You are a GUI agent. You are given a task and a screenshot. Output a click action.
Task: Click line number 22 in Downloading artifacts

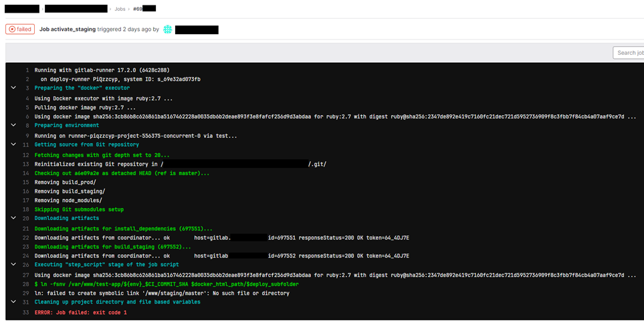click(x=26, y=237)
